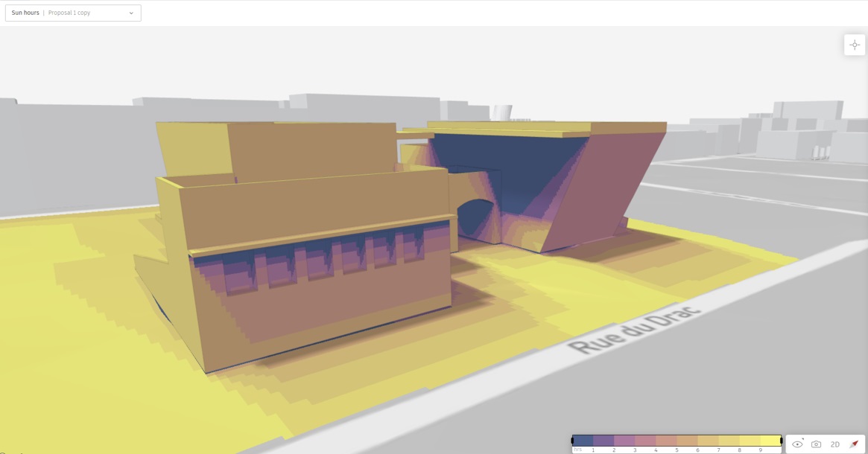Click the hrs label on the legend
868x454 pixels.
[x=577, y=449]
